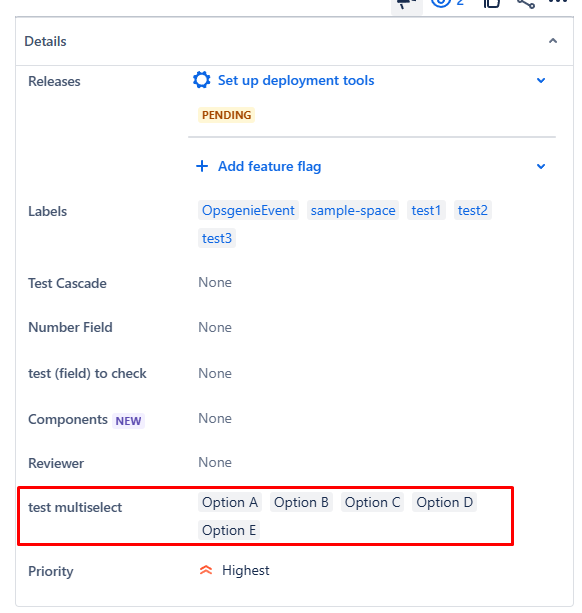Click the plus icon for feature flag
Screen dimensions: 582x613
pyautogui.click(x=202, y=166)
